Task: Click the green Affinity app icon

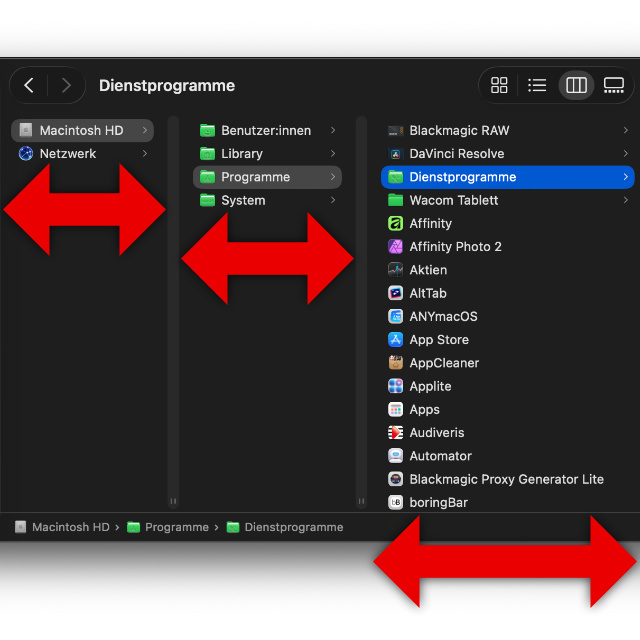Action: click(x=396, y=223)
